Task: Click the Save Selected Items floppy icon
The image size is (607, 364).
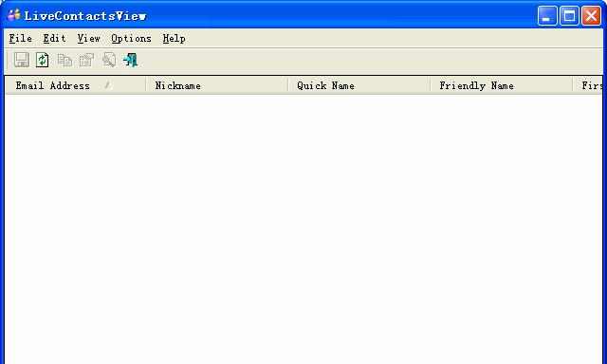Action: click(21, 60)
